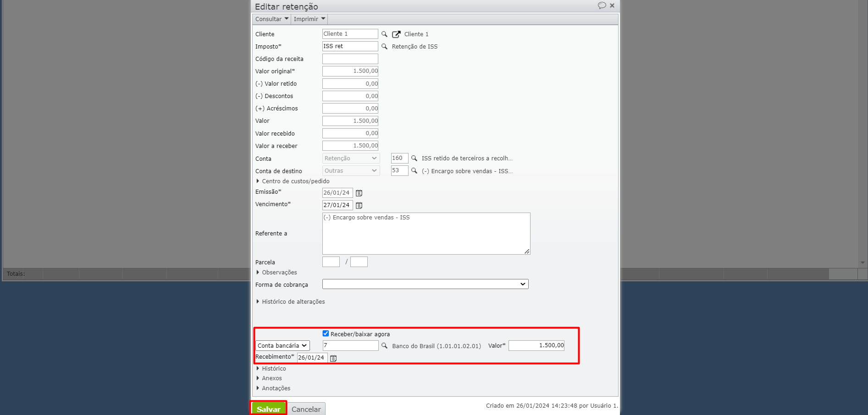Open the Consultar dropdown menu
The height and width of the screenshot is (415, 868).
click(272, 19)
